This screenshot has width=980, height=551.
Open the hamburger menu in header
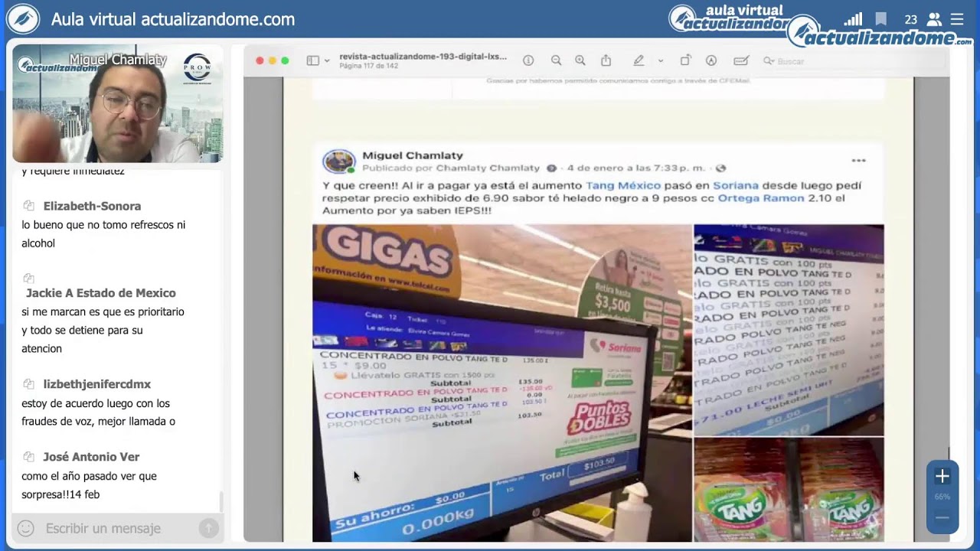coord(957,19)
